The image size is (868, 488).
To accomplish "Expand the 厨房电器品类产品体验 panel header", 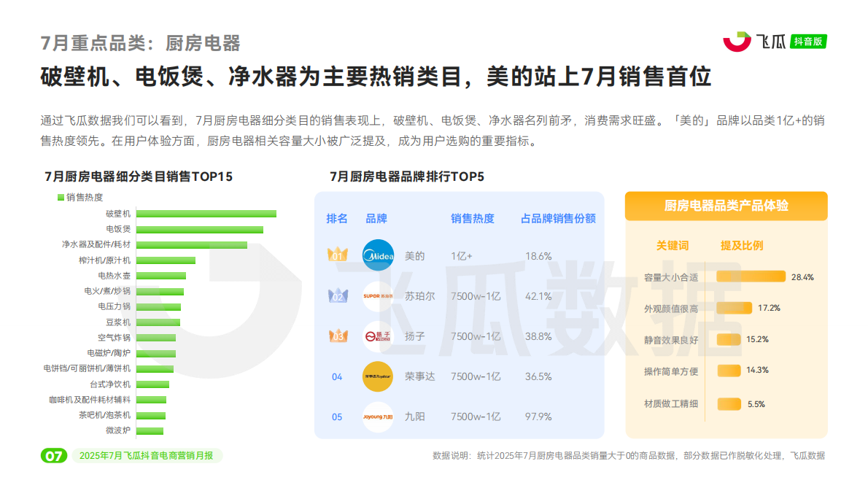I will pyautogui.click(x=726, y=206).
